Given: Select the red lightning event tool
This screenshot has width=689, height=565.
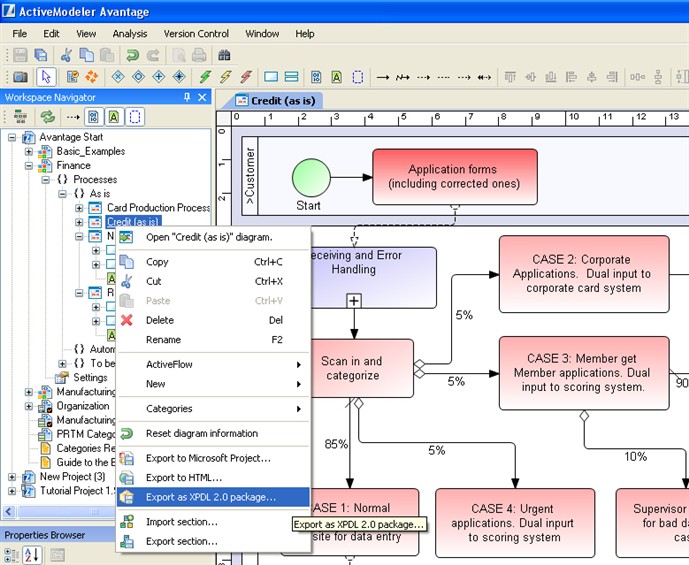Looking at the screenshot, I should pos(246,77).
